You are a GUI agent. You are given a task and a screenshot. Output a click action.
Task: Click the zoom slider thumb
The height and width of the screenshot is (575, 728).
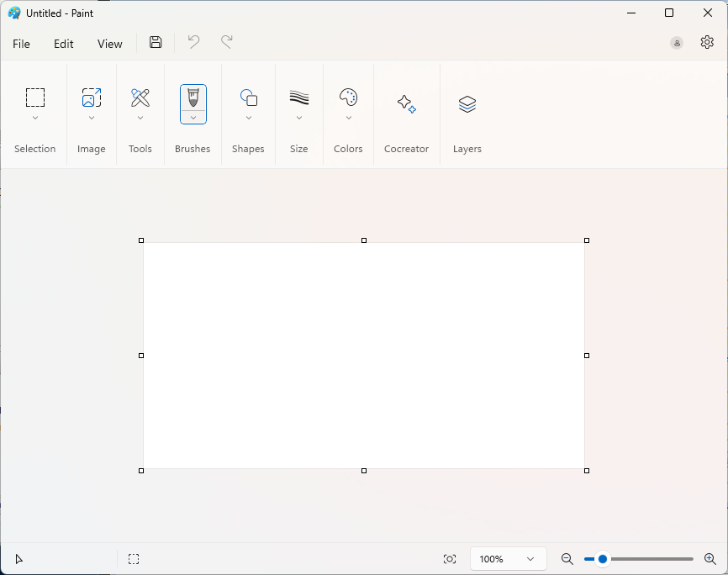tap(603, 559)
